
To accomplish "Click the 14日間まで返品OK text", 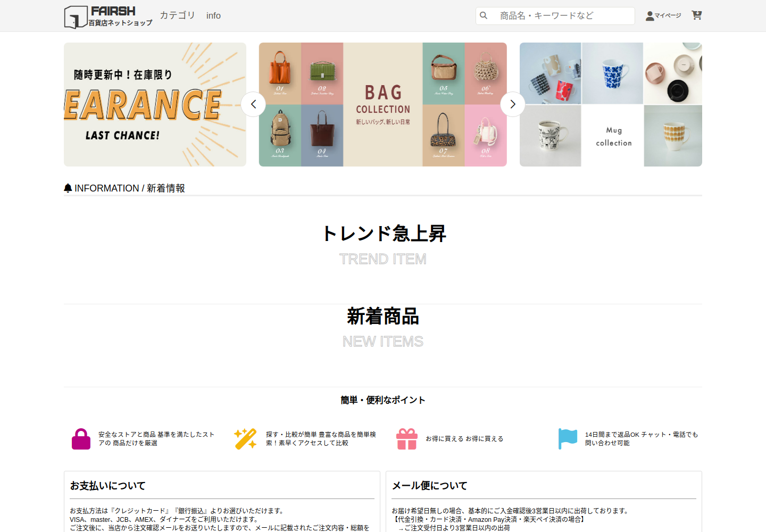I will tap(642, 439).
